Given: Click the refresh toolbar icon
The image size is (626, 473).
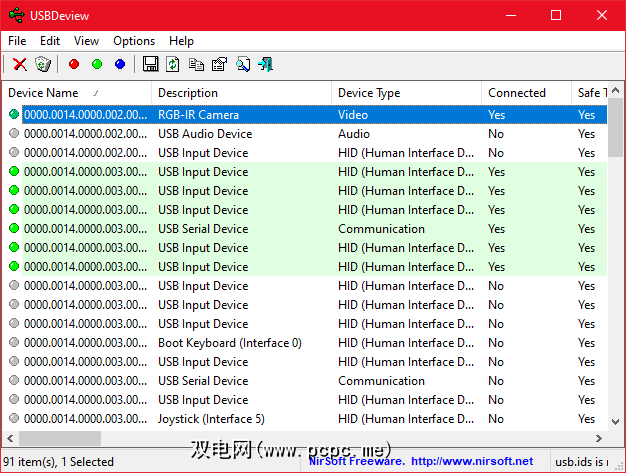Looking at the screenshot, I should coord(173,64).
